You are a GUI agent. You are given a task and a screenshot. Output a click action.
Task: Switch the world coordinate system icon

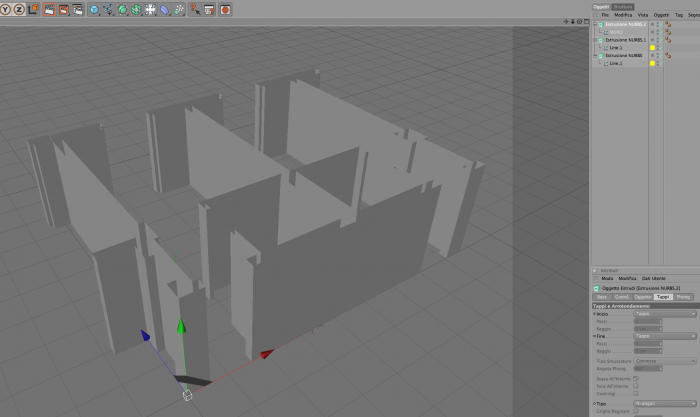point(33,9)
